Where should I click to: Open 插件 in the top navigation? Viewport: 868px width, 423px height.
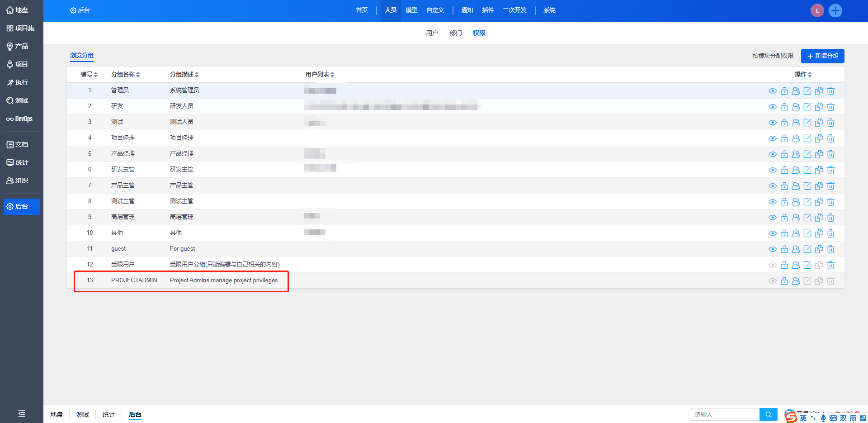(x=488, y=10)
